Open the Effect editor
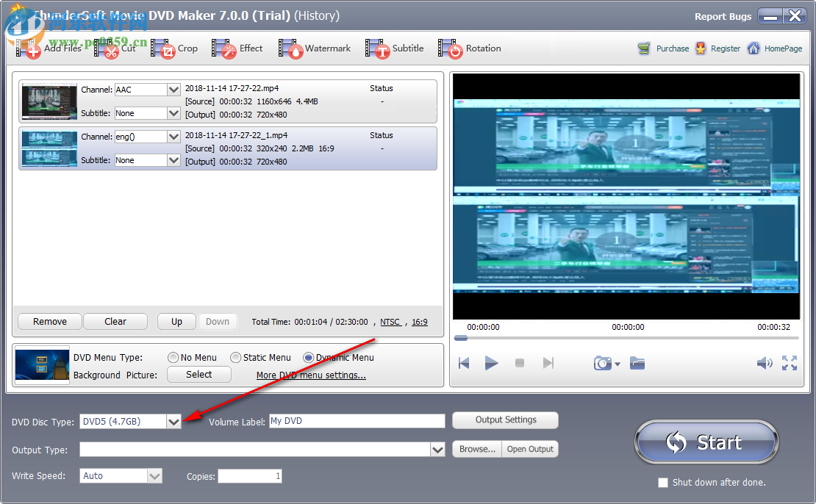This screenshot has height=504, width=816. point(239,48)
